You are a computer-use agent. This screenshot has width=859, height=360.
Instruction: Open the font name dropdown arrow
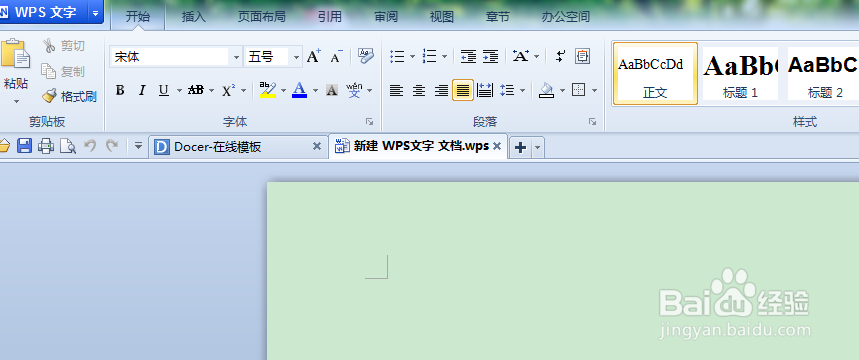click(x=236, y=57)
